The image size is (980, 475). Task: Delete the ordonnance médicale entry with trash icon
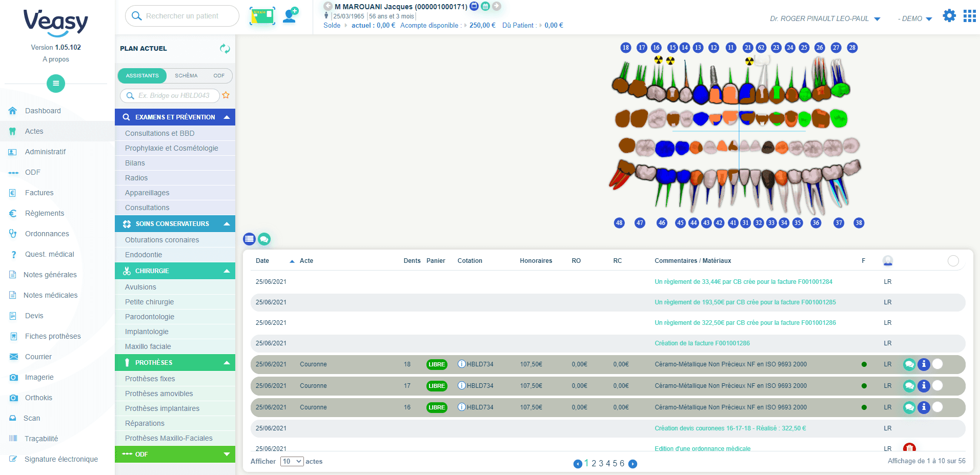click(x=909, y=448)
